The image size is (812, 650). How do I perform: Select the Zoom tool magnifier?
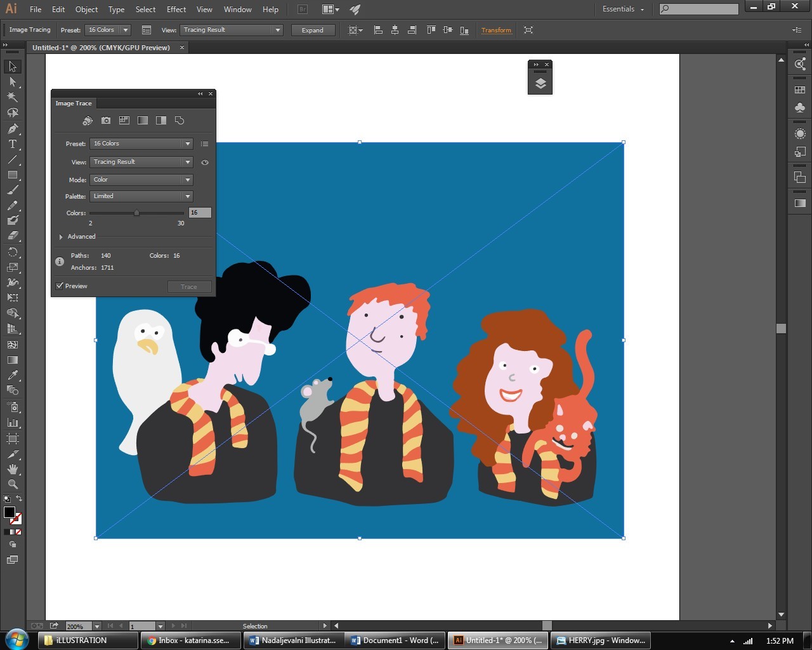[x=13, y=484]
